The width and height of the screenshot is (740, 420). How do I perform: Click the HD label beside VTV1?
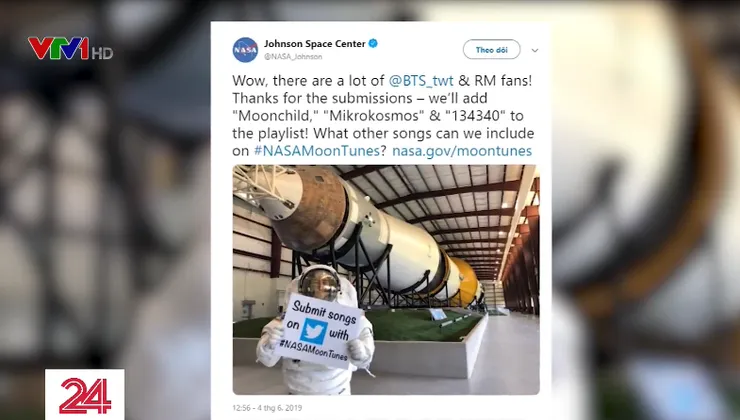pyautogui.click(x=102, y=53)
